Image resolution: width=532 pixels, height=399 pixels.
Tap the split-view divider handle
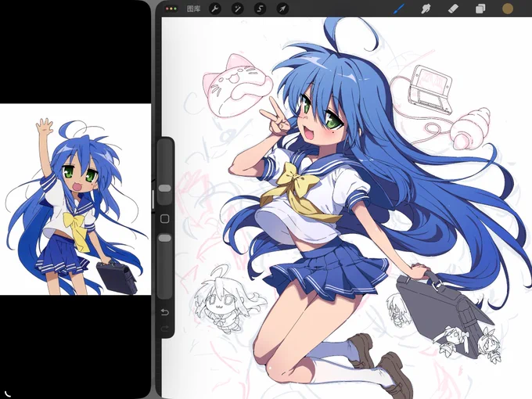tap(153, 199)
